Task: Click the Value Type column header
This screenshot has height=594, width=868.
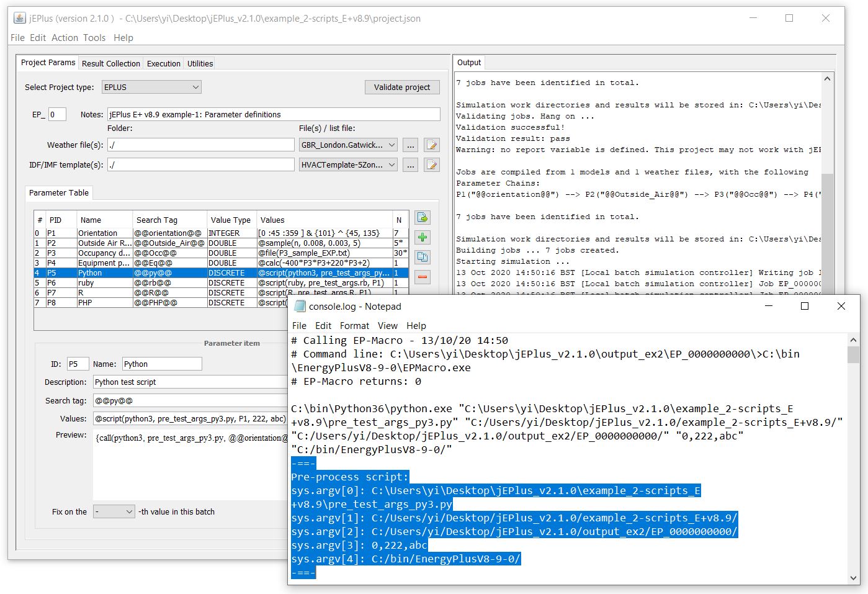Action: click(x=232, y=220)
